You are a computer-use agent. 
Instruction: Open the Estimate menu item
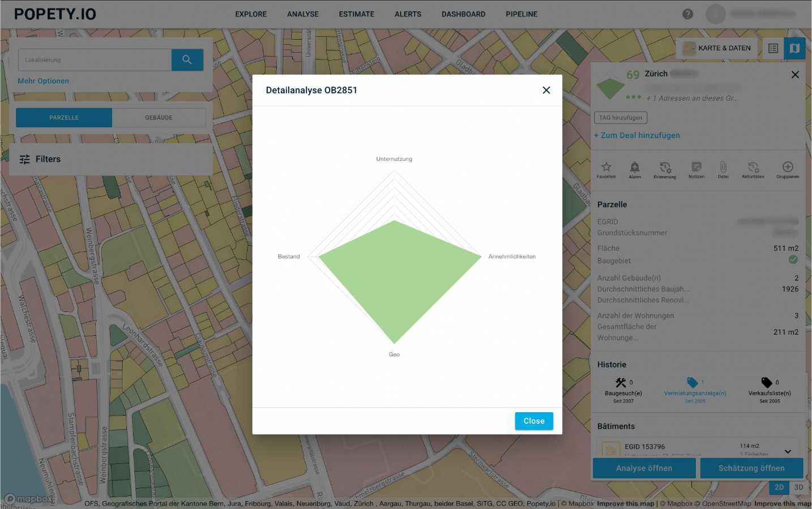[356, 14]
